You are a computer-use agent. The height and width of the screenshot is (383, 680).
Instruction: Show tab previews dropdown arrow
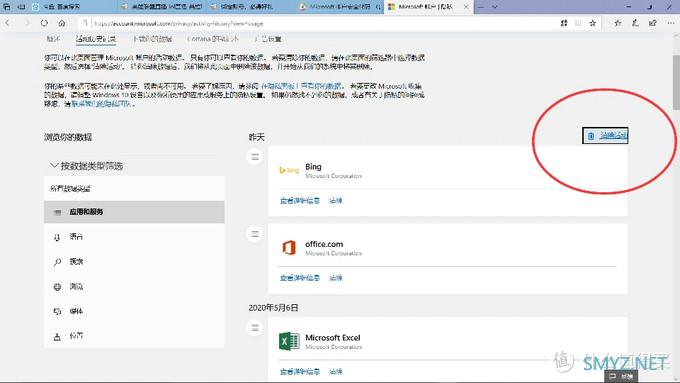click(x=494, y=7)
